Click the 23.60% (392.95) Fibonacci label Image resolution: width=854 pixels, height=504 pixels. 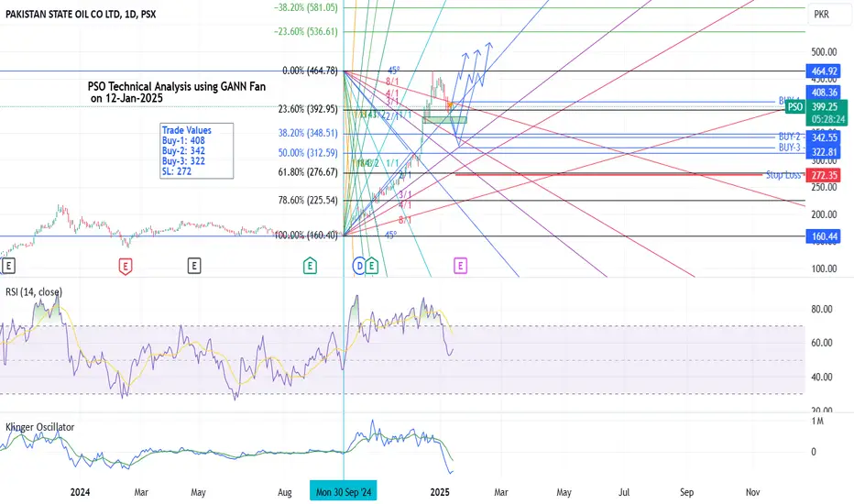click(308, 109)
